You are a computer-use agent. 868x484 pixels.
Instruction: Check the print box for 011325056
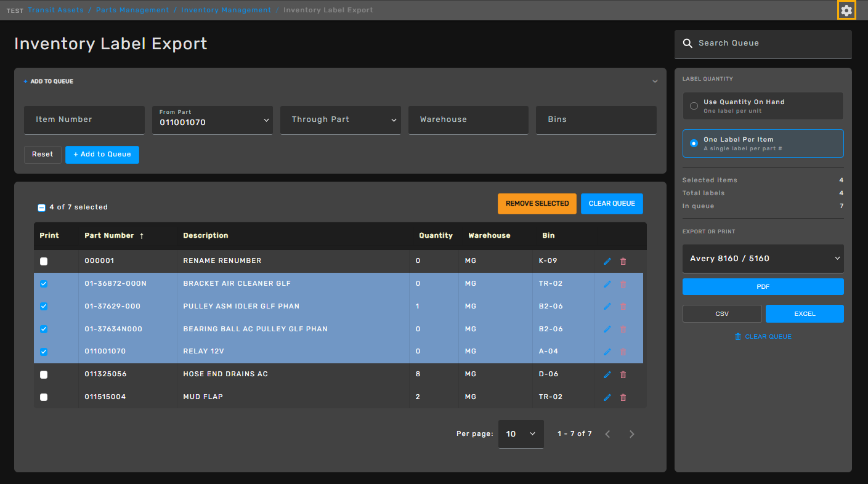point(44,374)
